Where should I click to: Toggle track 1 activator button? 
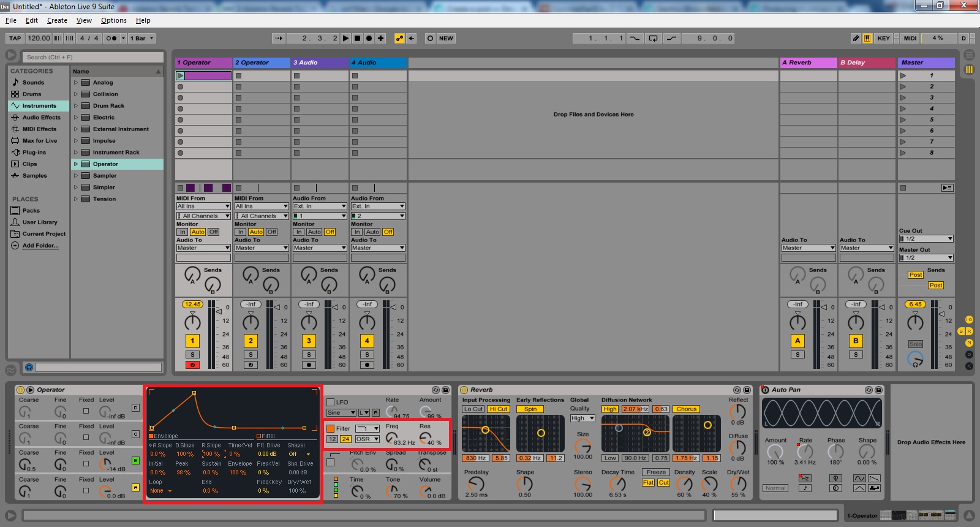coord(192,341)
